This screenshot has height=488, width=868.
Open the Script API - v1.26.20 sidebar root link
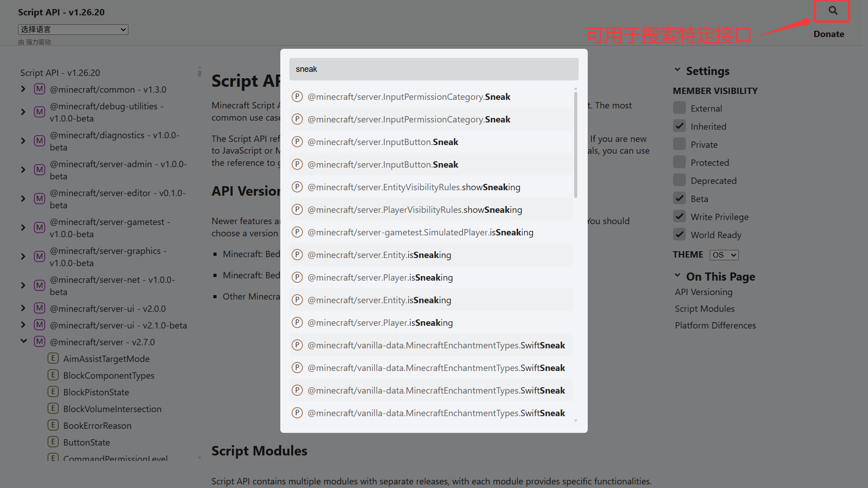point(60,73)
